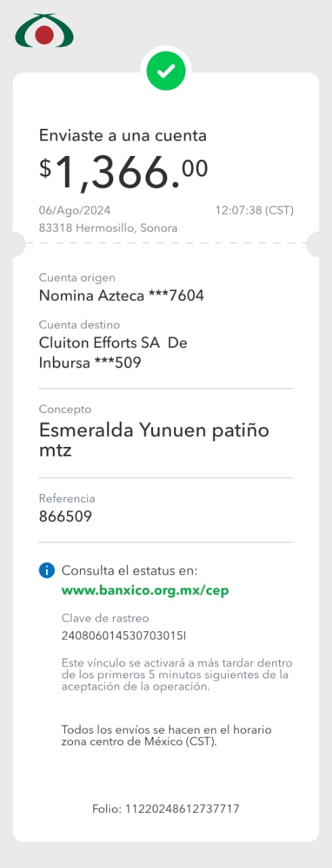Click the concept text Esmeralda Yunuen patiño

[154, 439]
